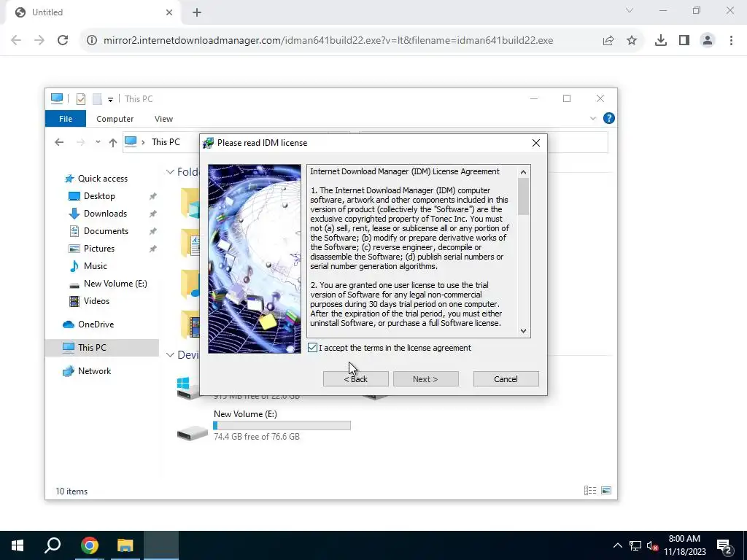Open File Explorer help icon
747x560 pixels.
pos(609,118)
